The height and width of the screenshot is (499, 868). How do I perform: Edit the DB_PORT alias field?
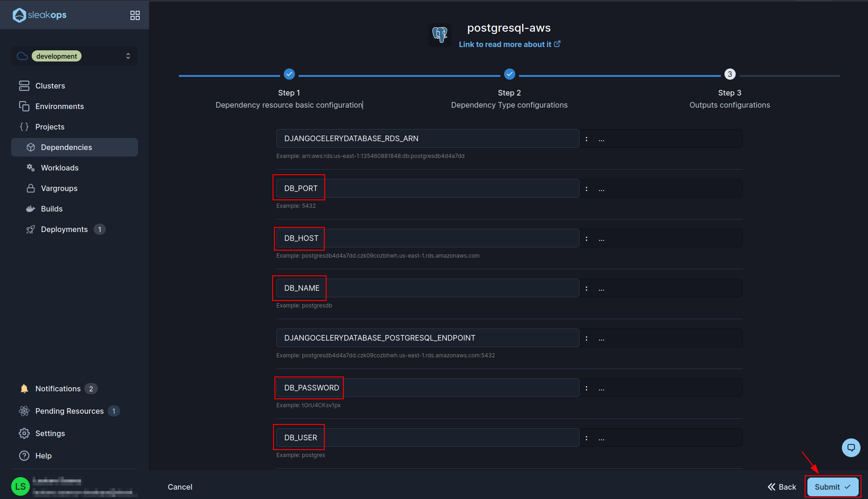[428, 188]
